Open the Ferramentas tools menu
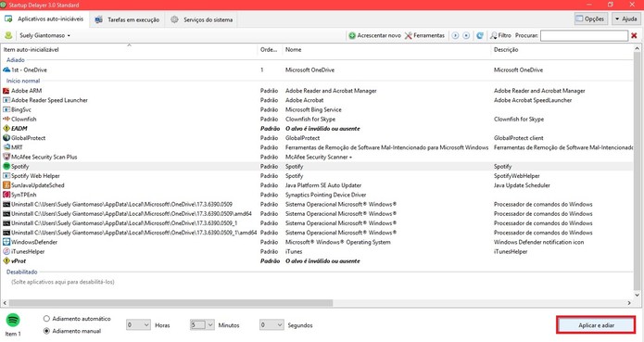The height and width of the screenshot is (342, 644). [424, 36]
